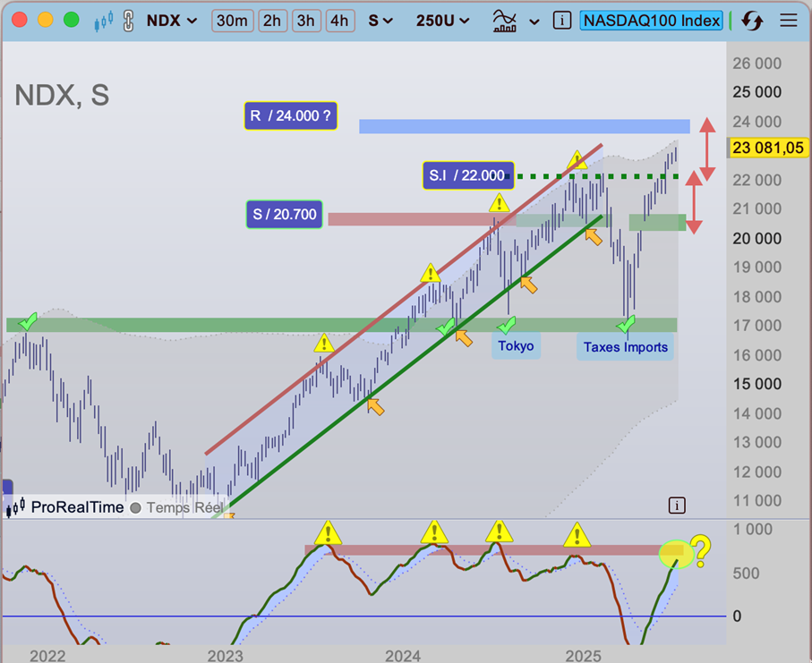Viewport: 812px width, 663px height.
Task: Click the Taxes Imports annotation label
Action: pyautogui.click(x=626, y=347)
